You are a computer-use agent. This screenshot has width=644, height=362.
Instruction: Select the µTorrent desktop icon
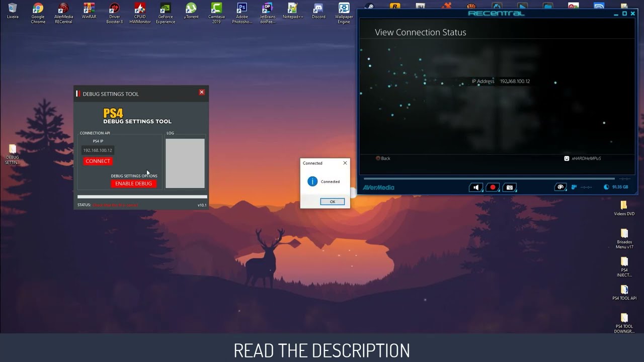coord(191,11)
